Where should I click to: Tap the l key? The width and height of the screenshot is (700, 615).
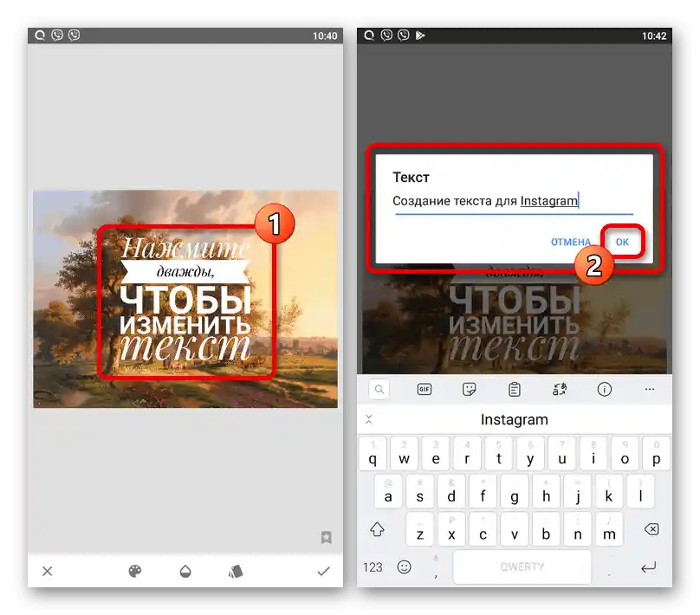pyautogui.click(x=640, y=491)
